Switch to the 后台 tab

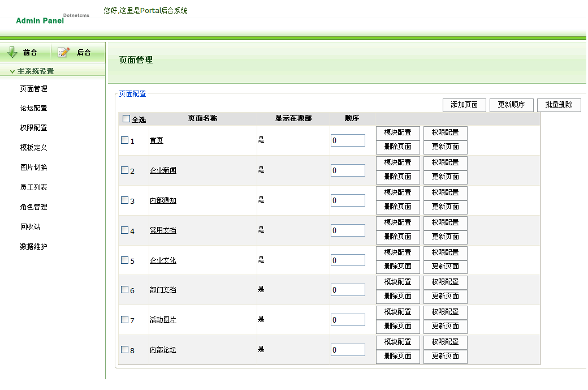(84, 53)
